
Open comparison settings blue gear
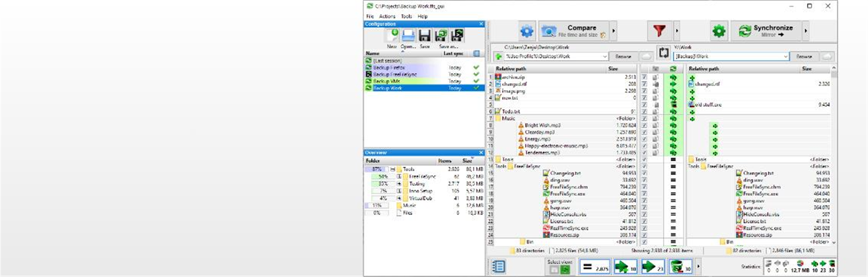(x=527, y=31)
